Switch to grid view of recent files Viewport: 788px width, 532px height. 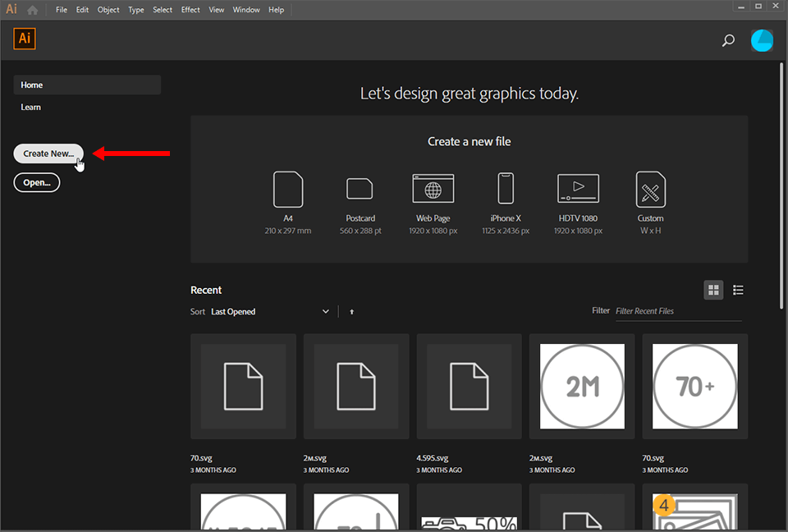[x=713, y=290]
